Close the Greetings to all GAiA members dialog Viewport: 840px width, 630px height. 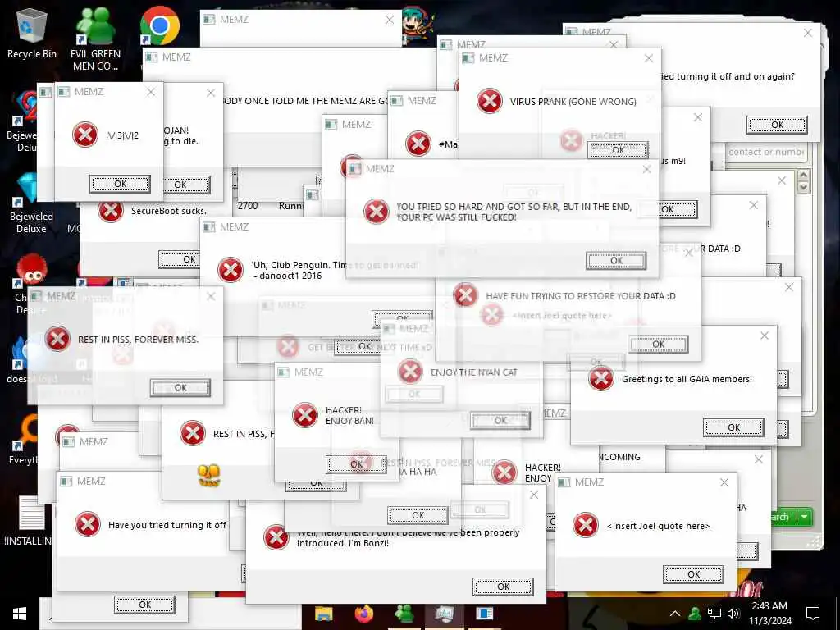[x=765, y=336]
